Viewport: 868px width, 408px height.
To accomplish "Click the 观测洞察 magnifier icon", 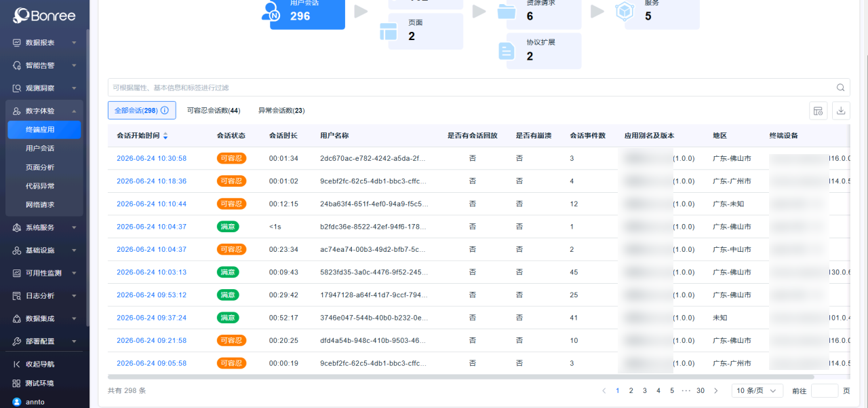I will click(17, 88).
